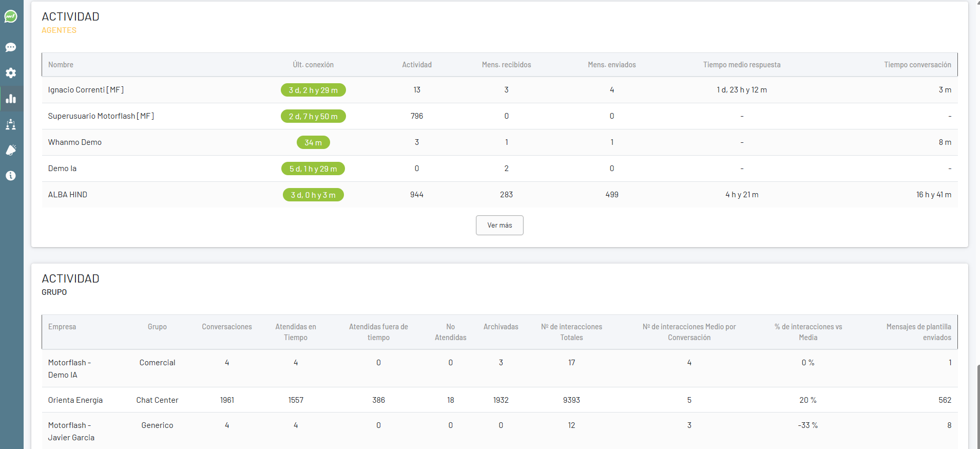Click the Chat Center group cell

pos(157,400)
